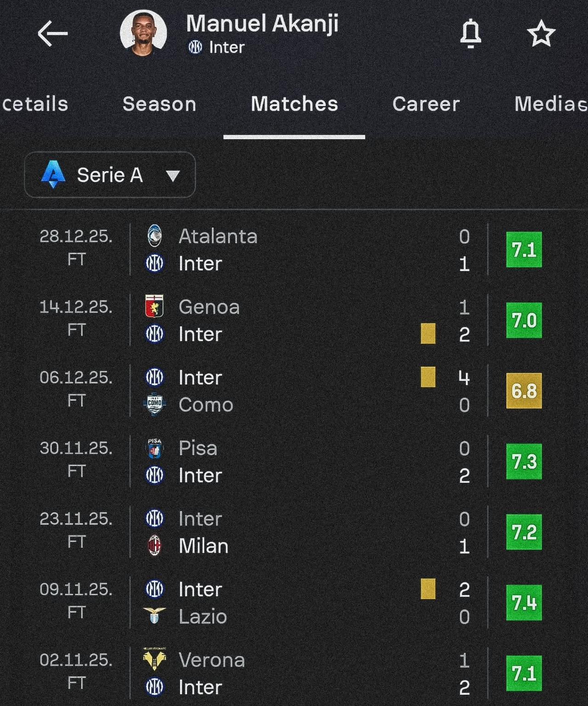Image resolution: width=588 pixels, height=706 pixels.
Task: Click the Hellas Verona club crest
Action: click(x=155, y=660)
